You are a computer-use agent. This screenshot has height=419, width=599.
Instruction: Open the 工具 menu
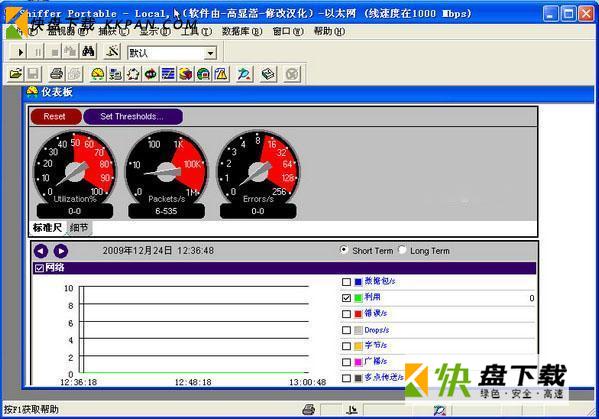[196, 31]
